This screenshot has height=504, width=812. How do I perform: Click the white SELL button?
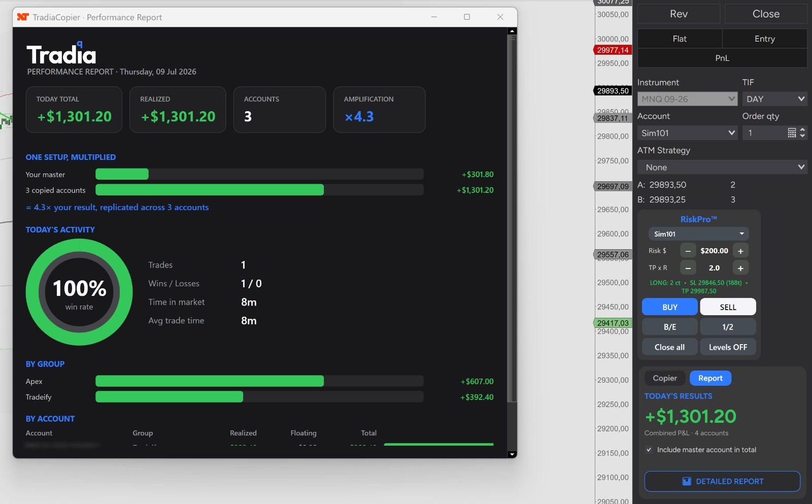(x=728, y=307)
